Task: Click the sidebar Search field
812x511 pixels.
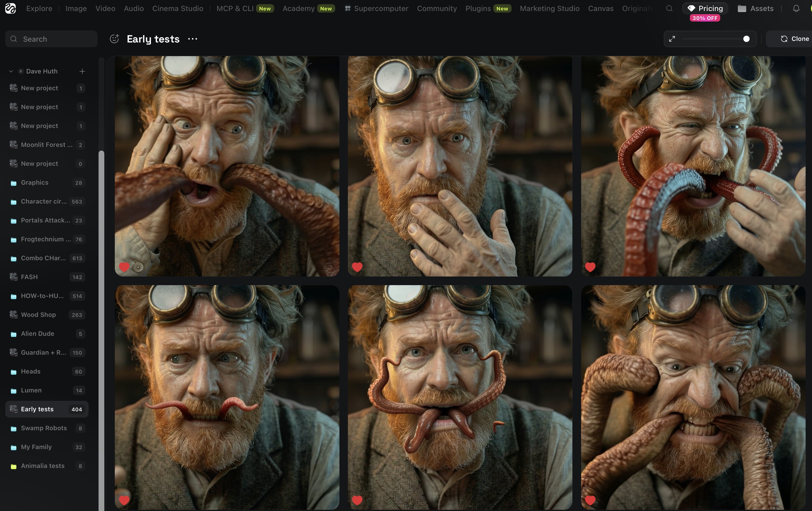Action: pyautogui.click(x=51, y=39)
